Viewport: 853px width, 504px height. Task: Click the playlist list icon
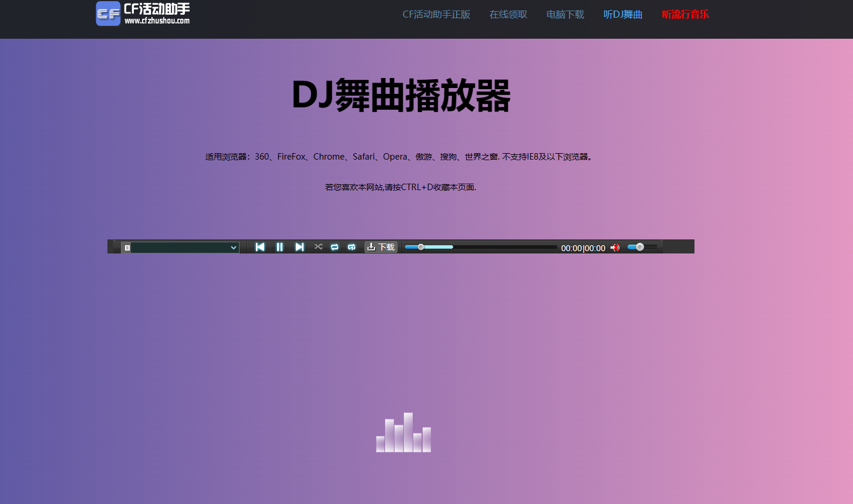tap(127, 248)
